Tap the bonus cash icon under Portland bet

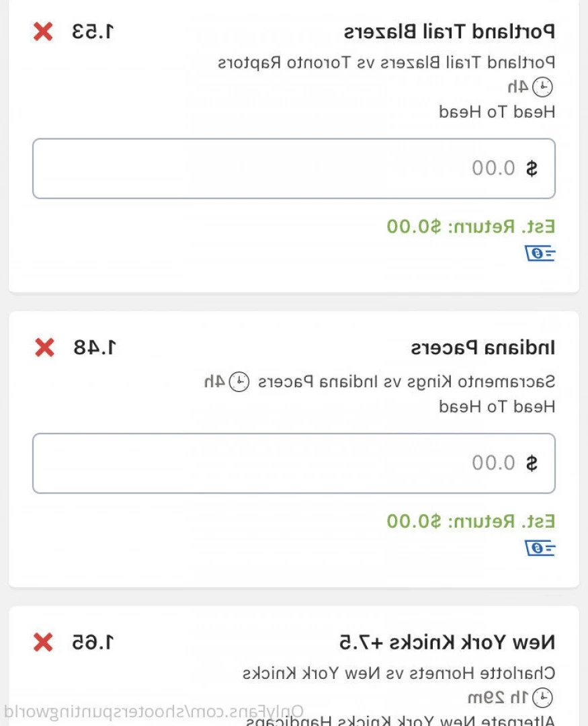click(540, 253)
